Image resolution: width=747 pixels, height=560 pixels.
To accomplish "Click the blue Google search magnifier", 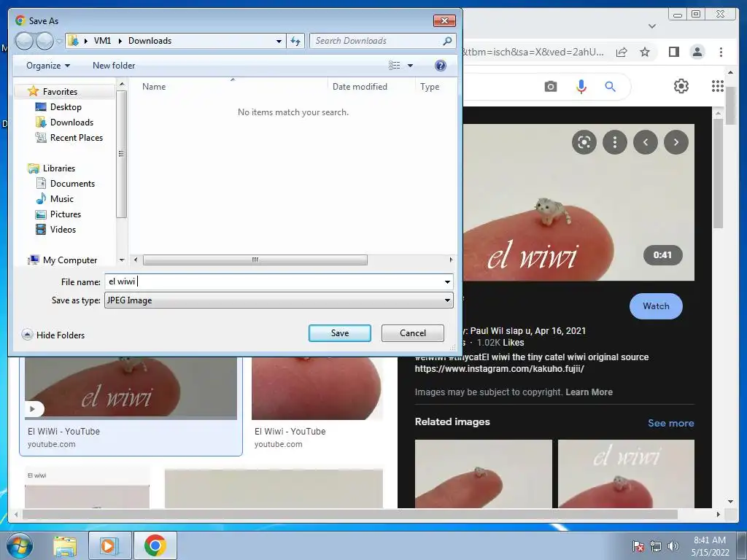I will click(611, 87).
